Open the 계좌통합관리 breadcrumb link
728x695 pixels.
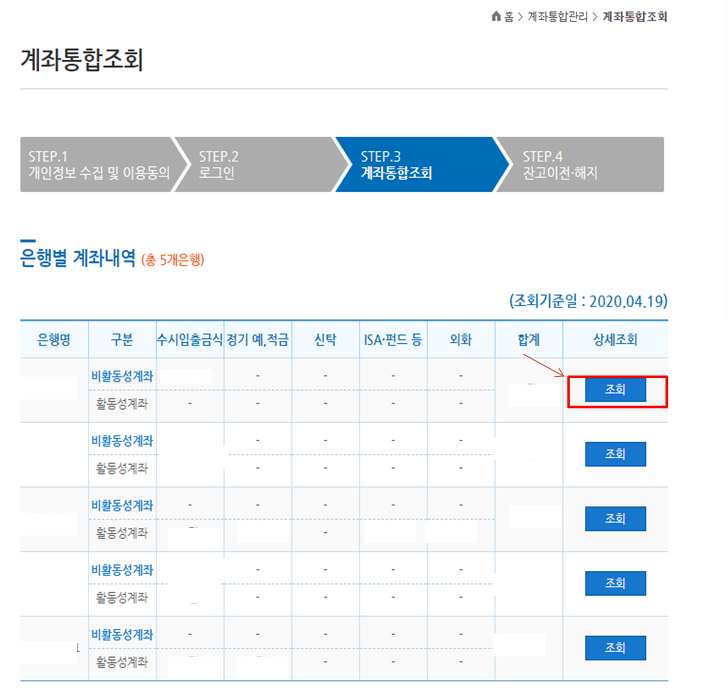pos(557,17)
